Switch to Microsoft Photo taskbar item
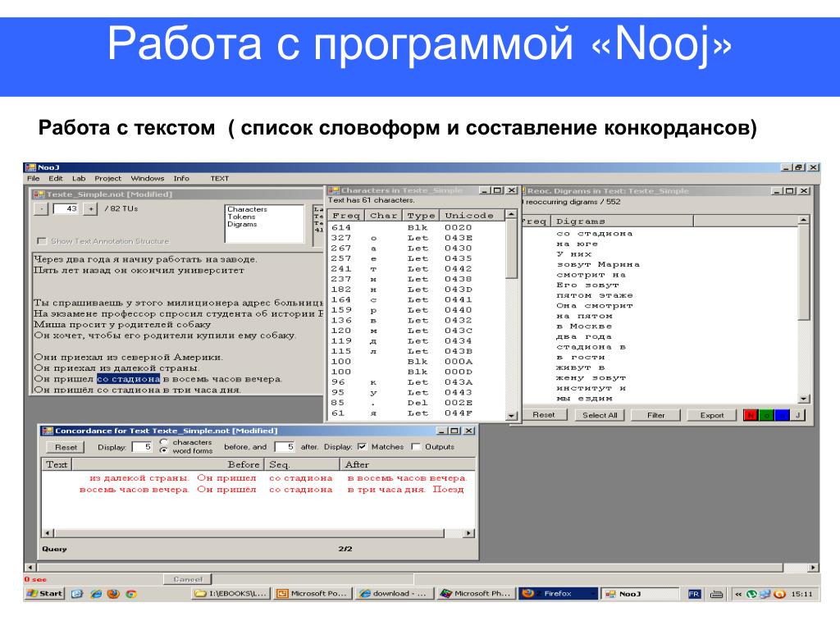 point(477,594)
